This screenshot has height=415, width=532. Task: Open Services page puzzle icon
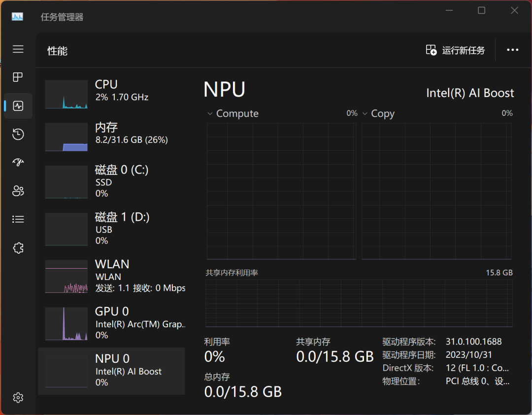coord(18,248)
